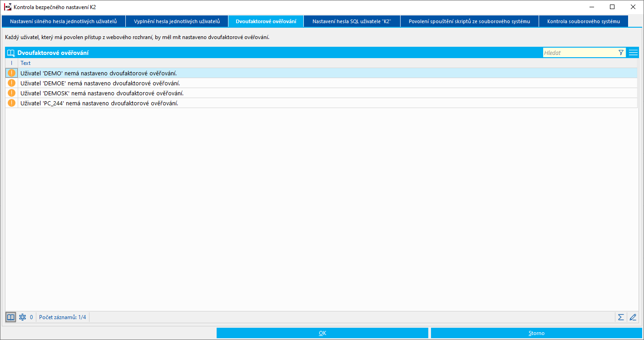644x340 pixels.
Task: Select the row "Uživatel 'PC_244' nemá nastaveno dvoufaktorové ověřování."
Action: [x=322, y=103]
